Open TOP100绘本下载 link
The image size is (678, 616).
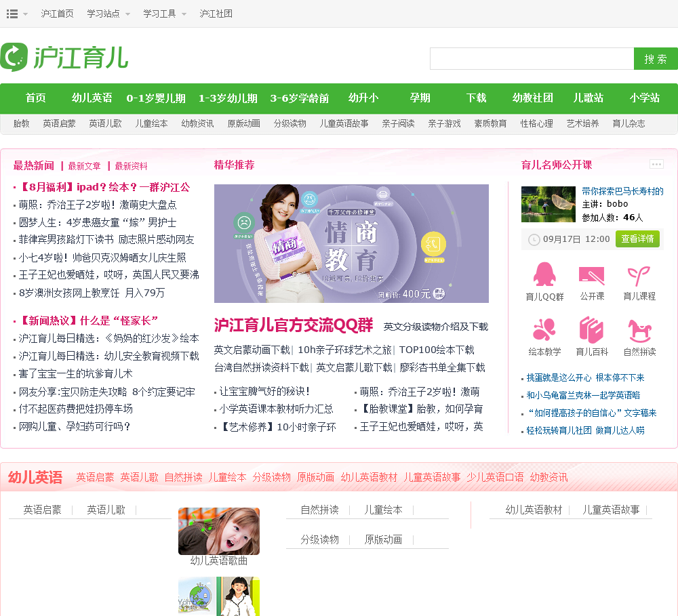pos(437,350)
